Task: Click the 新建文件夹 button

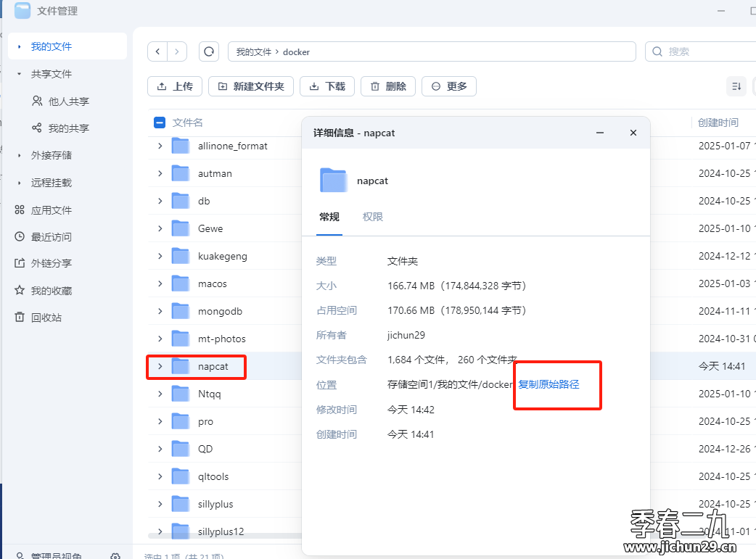Action: point(251,86)
